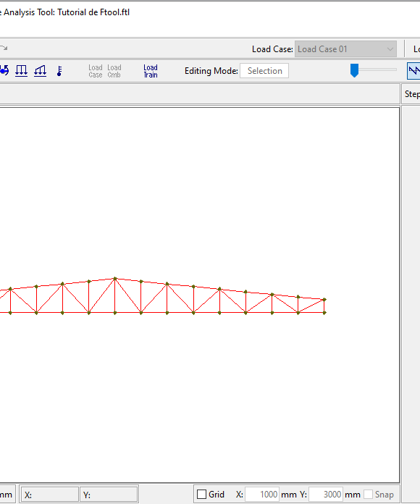Select the nodal moment load icon
This screenshot has height=504, width=420.
(x=4, y=70)
